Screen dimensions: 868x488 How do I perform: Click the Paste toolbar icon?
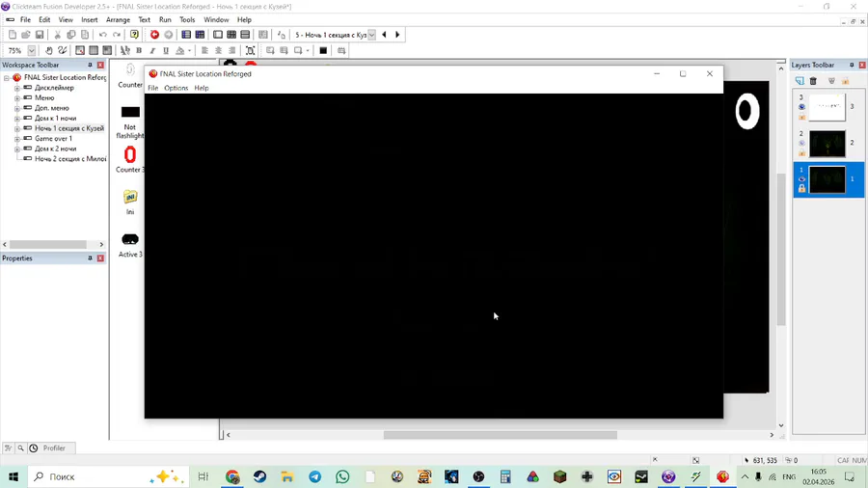[85, 35]
